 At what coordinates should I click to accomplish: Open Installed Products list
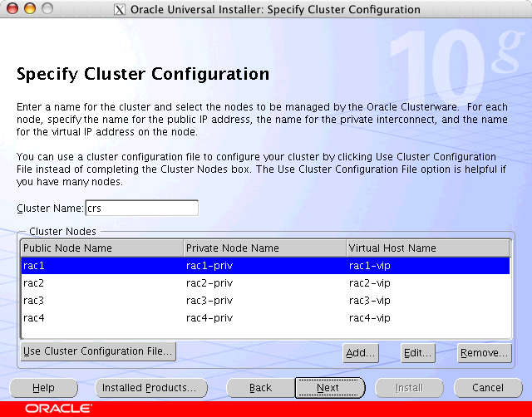(x=148, y=388)
